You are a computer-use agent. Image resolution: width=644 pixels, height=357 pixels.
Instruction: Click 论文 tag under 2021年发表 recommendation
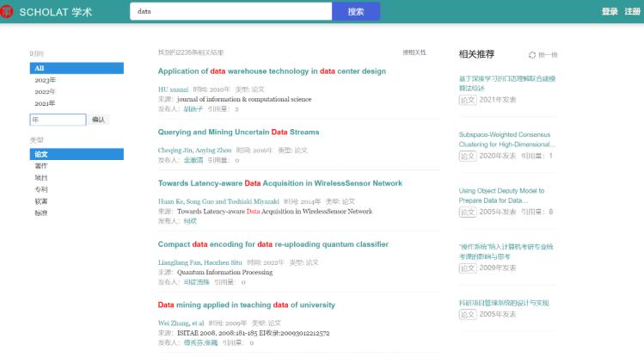[x=467, y=100]
